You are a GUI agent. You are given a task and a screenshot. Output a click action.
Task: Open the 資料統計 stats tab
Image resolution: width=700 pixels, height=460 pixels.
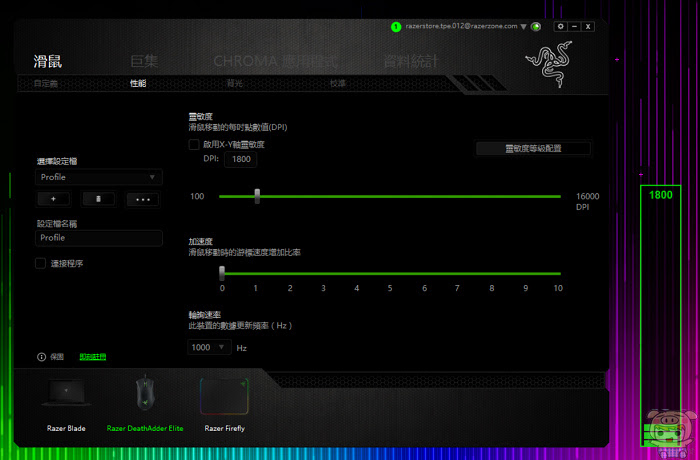pyautogui.click(x=412, y=61)
